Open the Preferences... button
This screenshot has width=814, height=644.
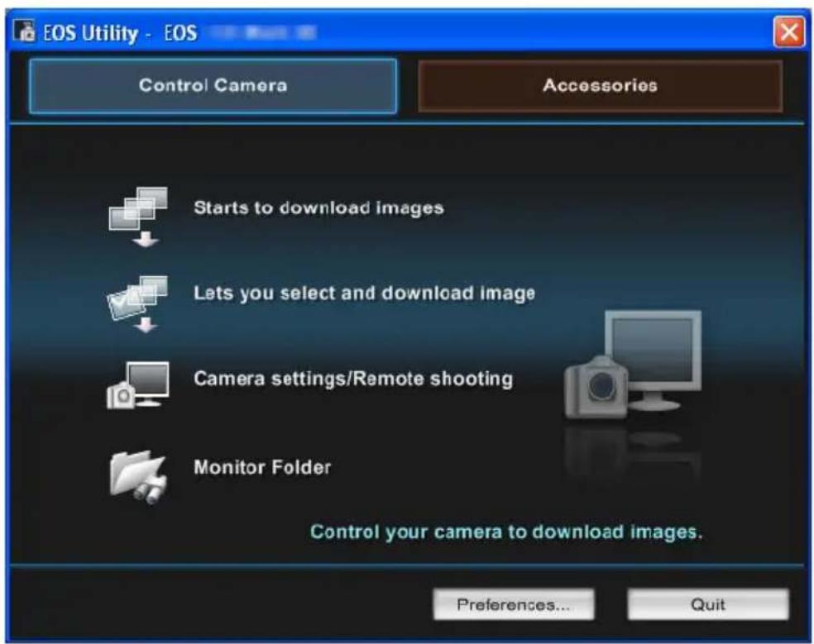(514, 604)
